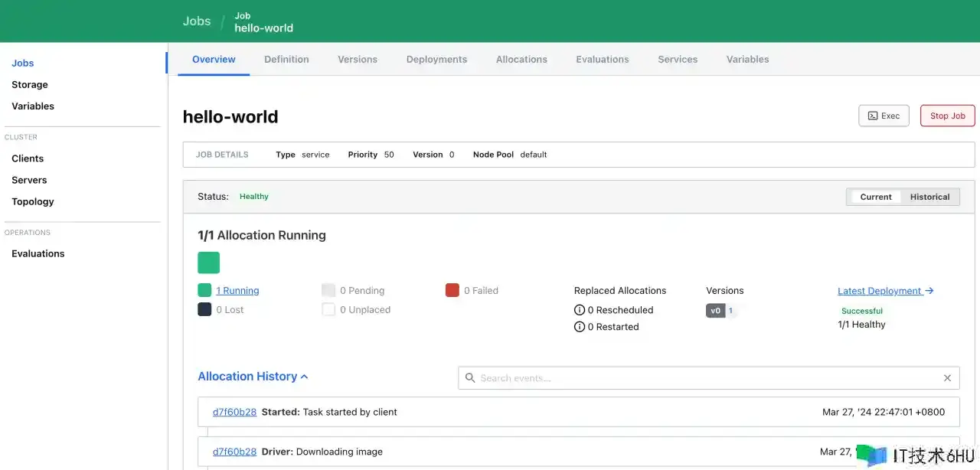Click the 'hello-world' page title

[230, 117]
